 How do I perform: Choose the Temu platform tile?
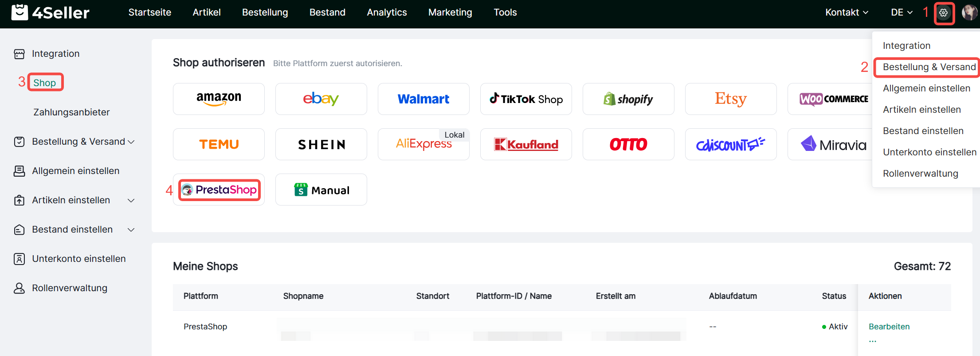pos(219,144)
